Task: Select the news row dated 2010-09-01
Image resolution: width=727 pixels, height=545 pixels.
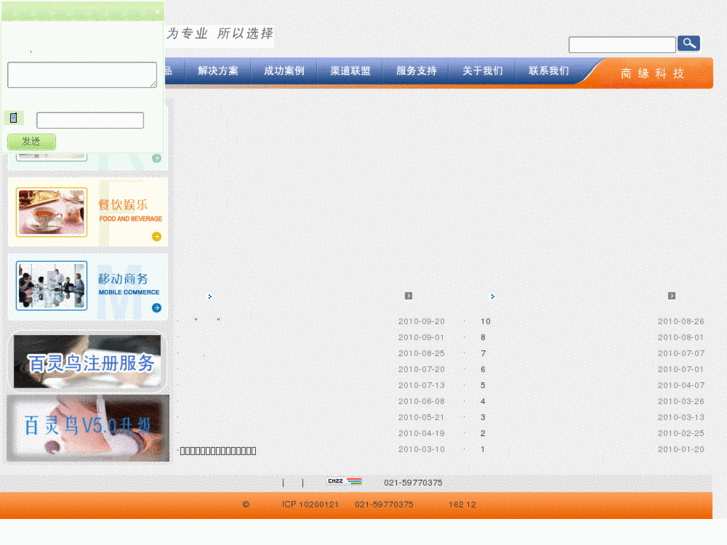Action: [x=311, y=337]
